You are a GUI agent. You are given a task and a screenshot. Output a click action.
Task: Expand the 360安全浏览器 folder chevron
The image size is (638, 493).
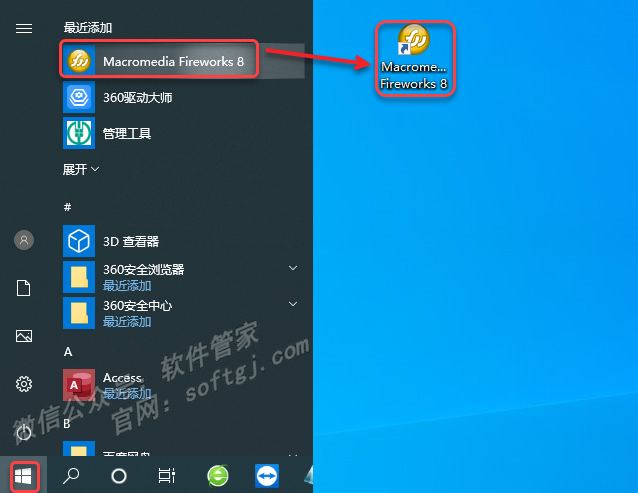pyautogui.click(x=293, y=268)
